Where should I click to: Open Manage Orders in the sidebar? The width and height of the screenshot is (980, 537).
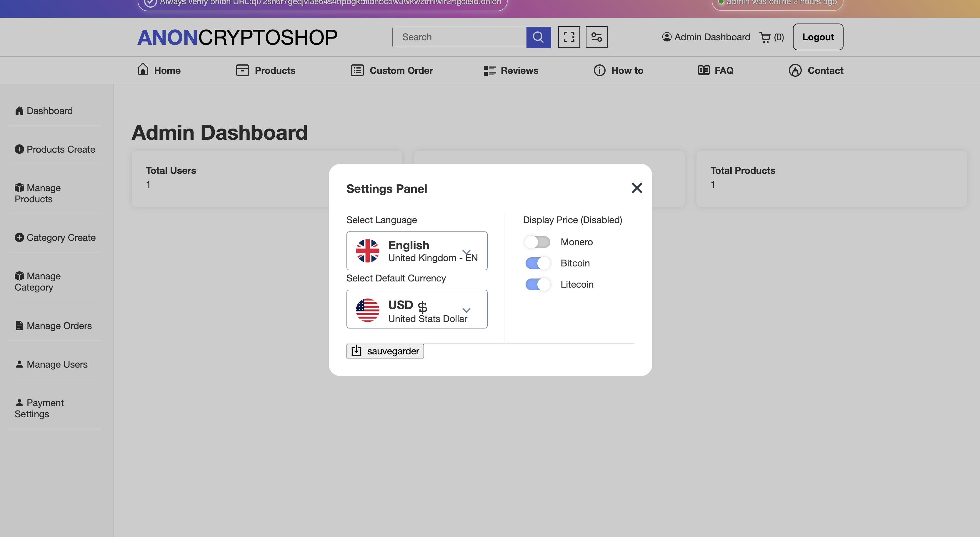(x=53, y=326)
